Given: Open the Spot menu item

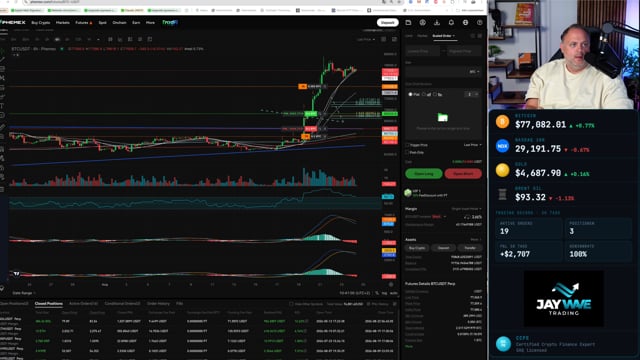Looking at the screenshot, I should pyautogui.click(x=102, y=23).
